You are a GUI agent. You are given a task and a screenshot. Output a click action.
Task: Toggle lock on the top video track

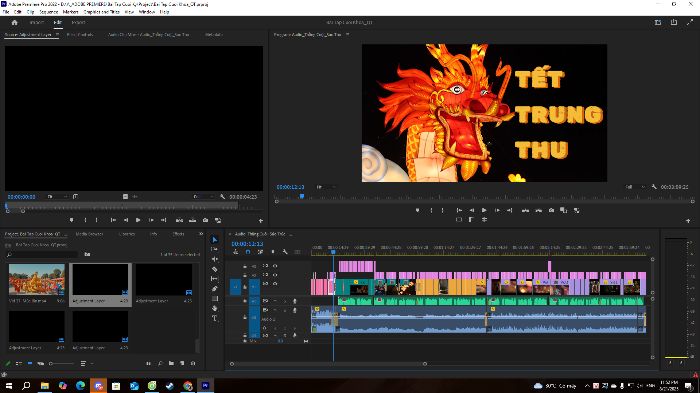pyautogui.click(x=245, y=266)
